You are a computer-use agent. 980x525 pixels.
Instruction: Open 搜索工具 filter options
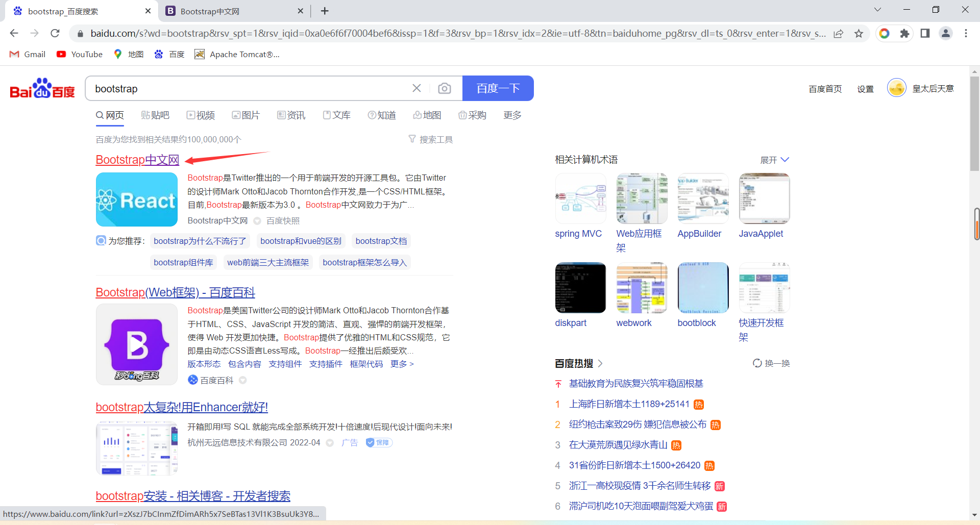pyautogui.click(x=431, y=139)
